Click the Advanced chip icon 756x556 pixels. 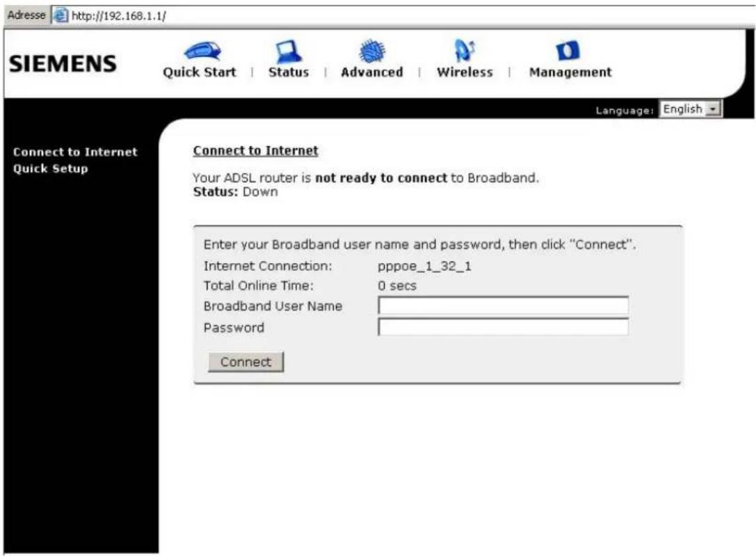[371, 51]
